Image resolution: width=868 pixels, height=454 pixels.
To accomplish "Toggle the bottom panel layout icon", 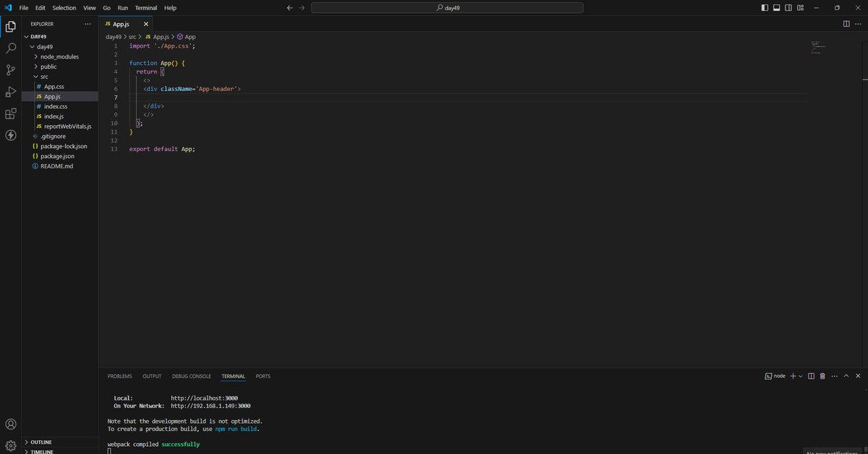I will tap(777, 8).
